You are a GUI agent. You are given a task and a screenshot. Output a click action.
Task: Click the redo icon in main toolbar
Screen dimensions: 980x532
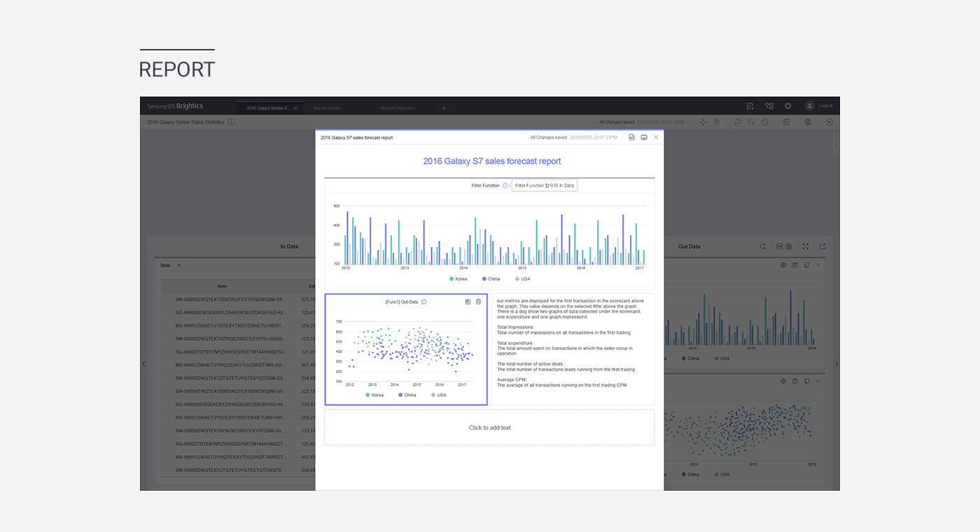point(751,122)
